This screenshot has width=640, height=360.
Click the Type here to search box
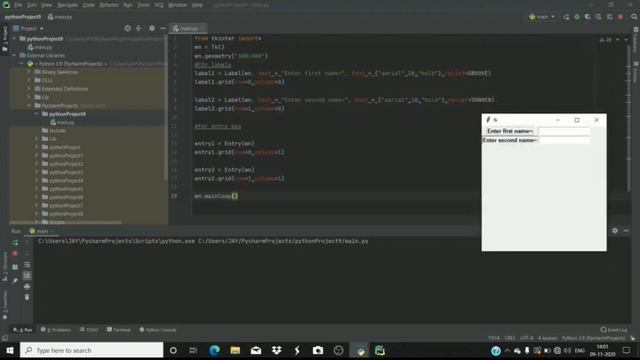point(91,350)
